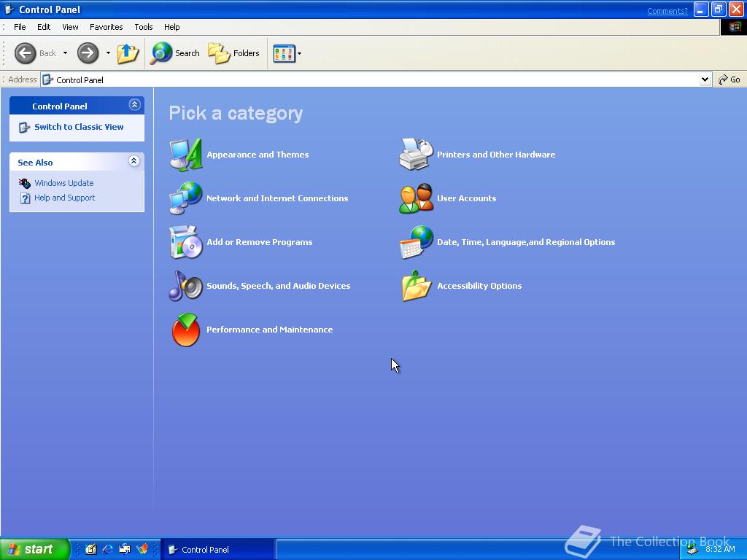Open the Search toolbar button
Screen dimensions: 747x560
pyautogui.click(x=175, y=52)
